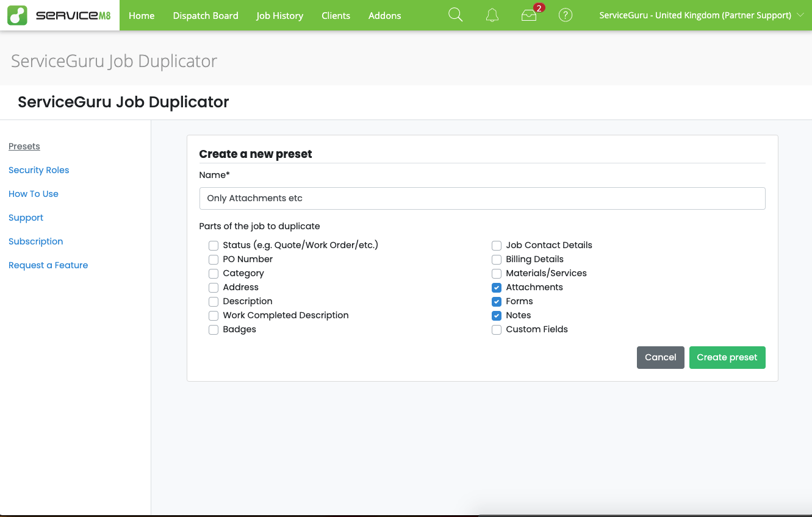812x517 pixels.
Task: Uncheck the Notes checkbox
Action: pos(497,316)
